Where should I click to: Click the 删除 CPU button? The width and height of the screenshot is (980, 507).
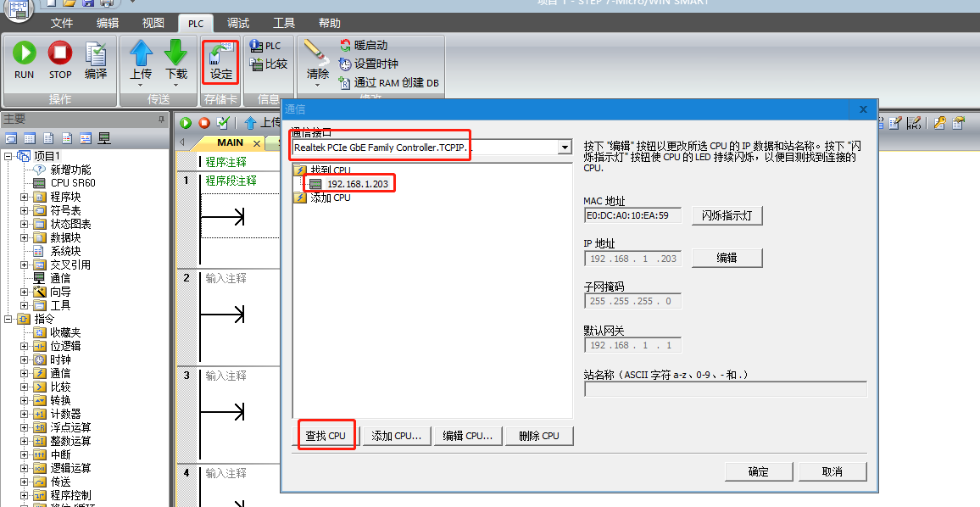(x=539, y=436)
